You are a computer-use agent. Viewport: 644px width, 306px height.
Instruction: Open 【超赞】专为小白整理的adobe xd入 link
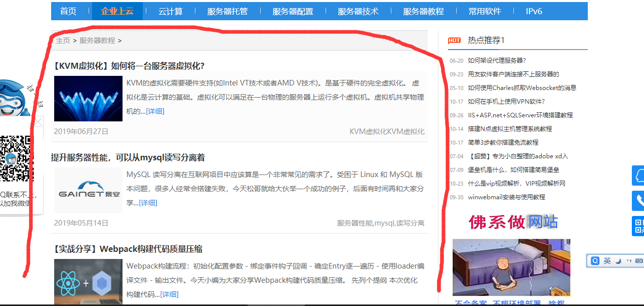[x=518, y=156]
